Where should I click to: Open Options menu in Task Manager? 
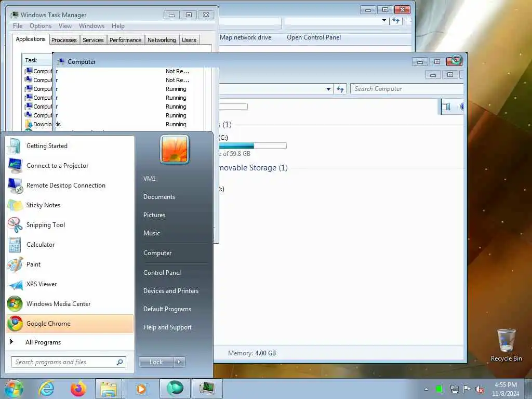[x=41, y=26]
